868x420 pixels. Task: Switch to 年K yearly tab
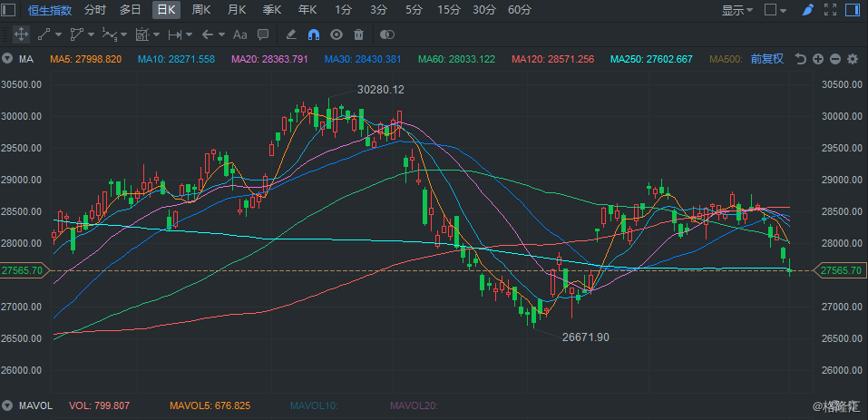coord(307,9)
